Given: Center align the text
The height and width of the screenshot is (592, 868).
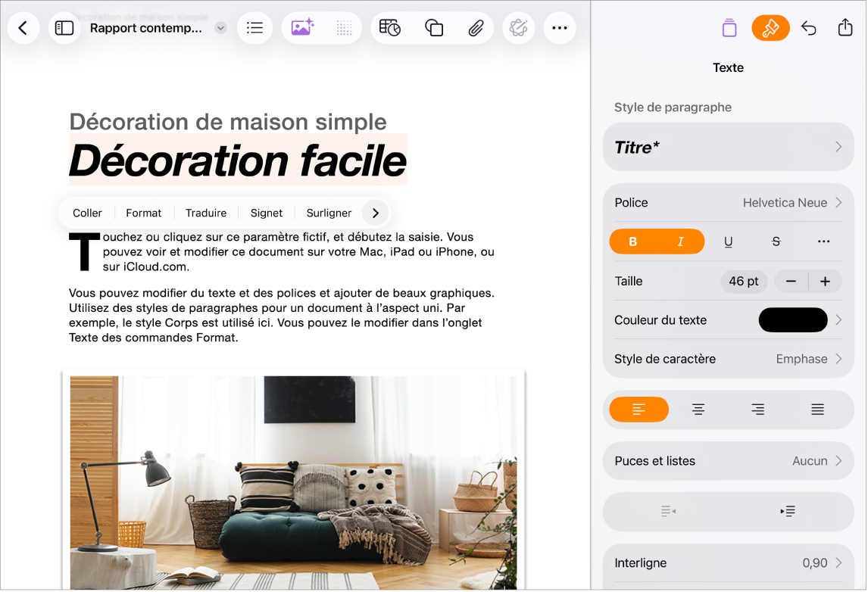Looking at the screenshot, I should click(x=698, y=410).
